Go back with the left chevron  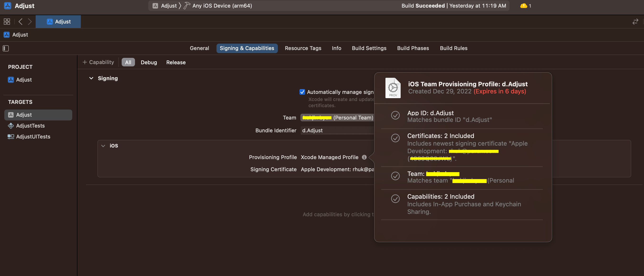click(20, 22)
